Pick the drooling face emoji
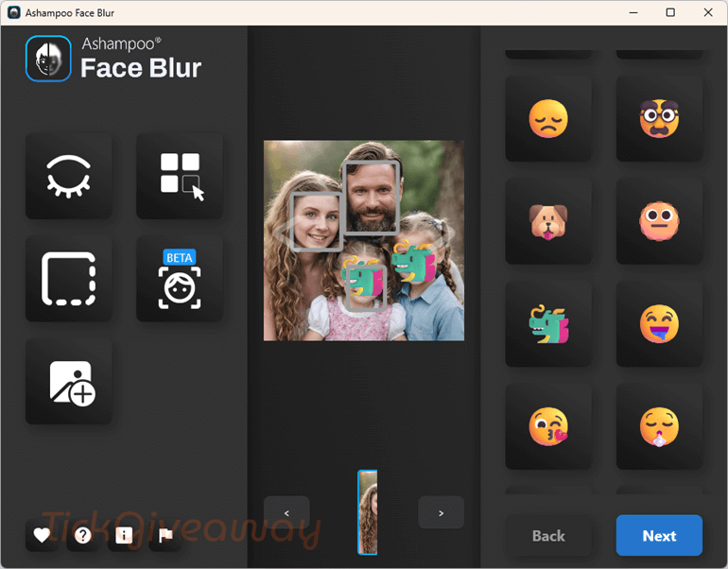 coord(659,324)
